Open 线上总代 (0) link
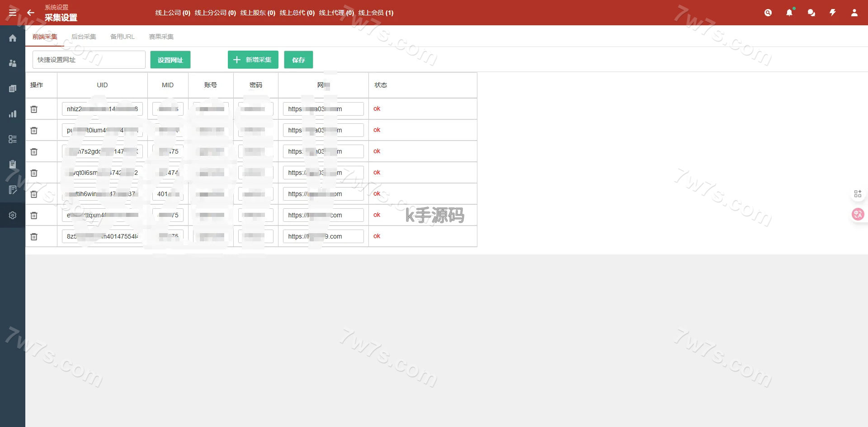The height and width of the screenshot is (427, 868). [297, 13]
